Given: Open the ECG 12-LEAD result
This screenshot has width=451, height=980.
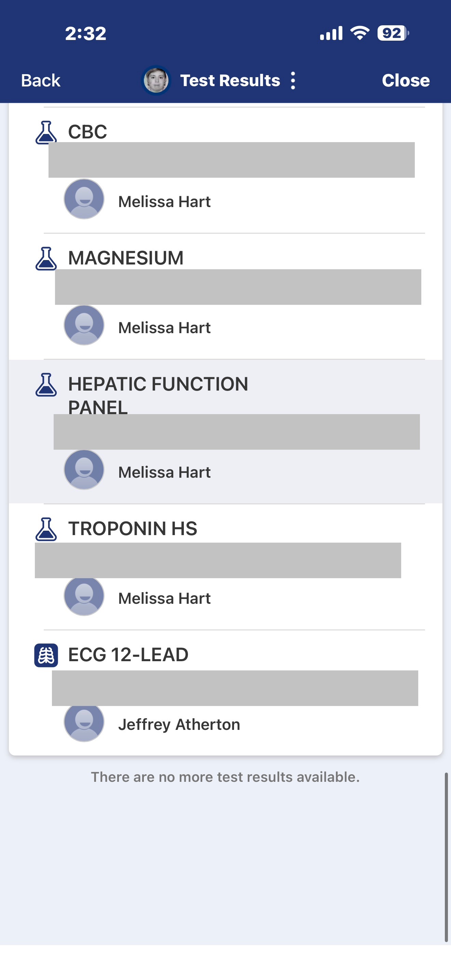Looking at the screenshot, I should click(x=128, y=655).
